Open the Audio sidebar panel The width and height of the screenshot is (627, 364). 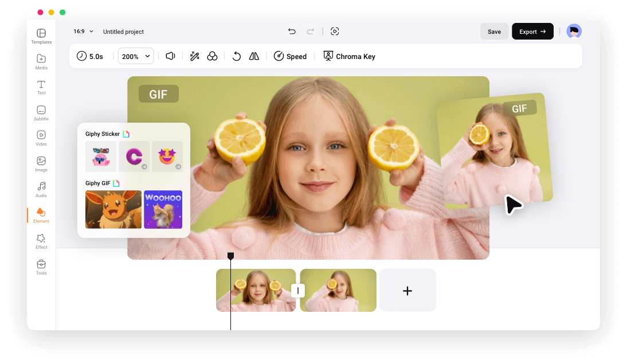[x=41, y=190]
